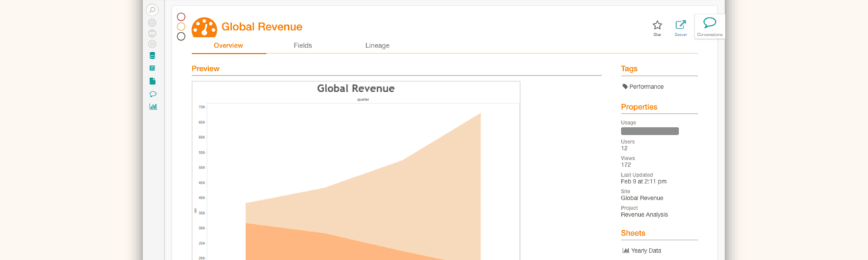Viewport: 868px width, 260px height.
Task: Open the speech bubble icon in sidebar
Action: coord(153,94)
